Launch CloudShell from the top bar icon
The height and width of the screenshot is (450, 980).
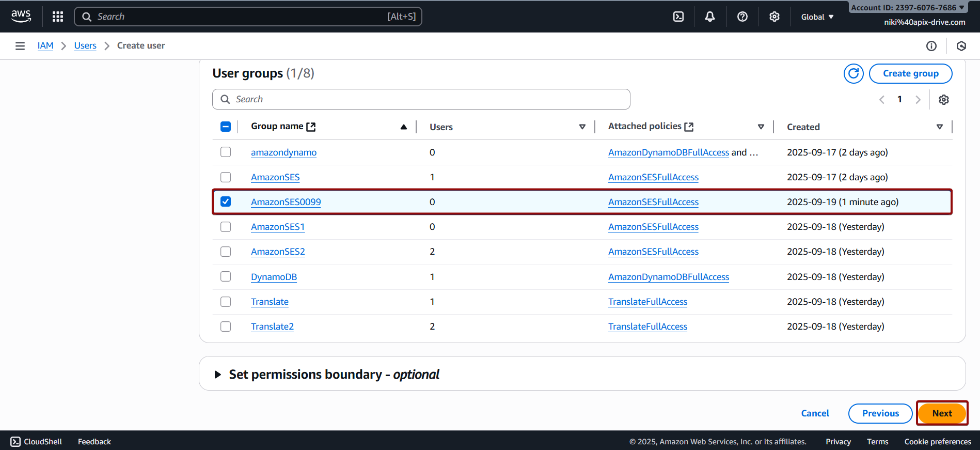(x=678, y=17)
